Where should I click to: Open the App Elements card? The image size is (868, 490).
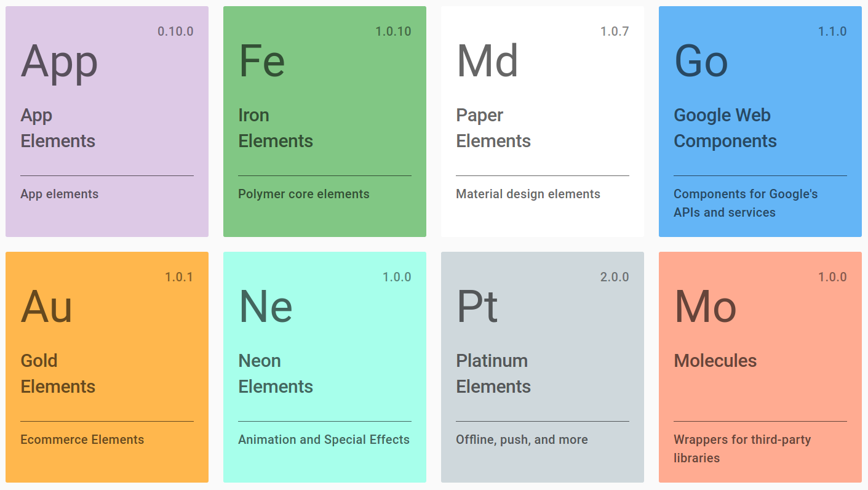point(107,121)
